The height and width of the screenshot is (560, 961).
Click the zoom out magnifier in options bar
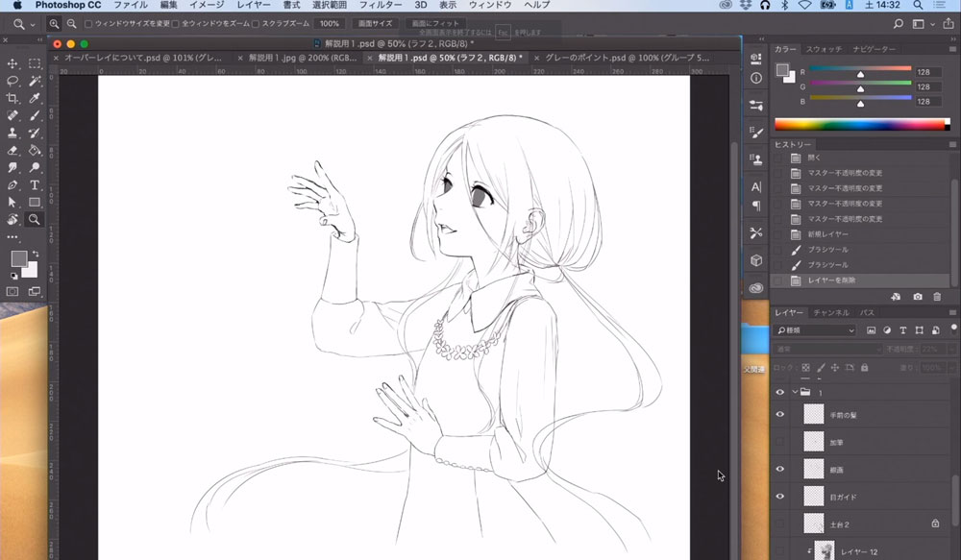[71, 23]
